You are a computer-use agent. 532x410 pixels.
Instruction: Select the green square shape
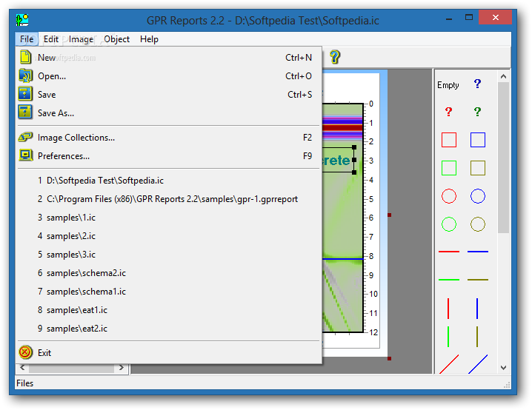448,168
